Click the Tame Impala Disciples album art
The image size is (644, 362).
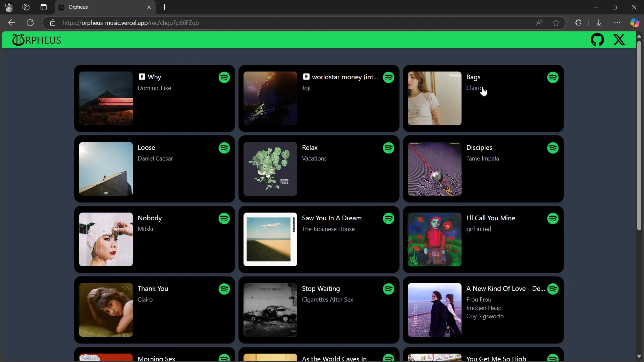click(x=434, y=169)
